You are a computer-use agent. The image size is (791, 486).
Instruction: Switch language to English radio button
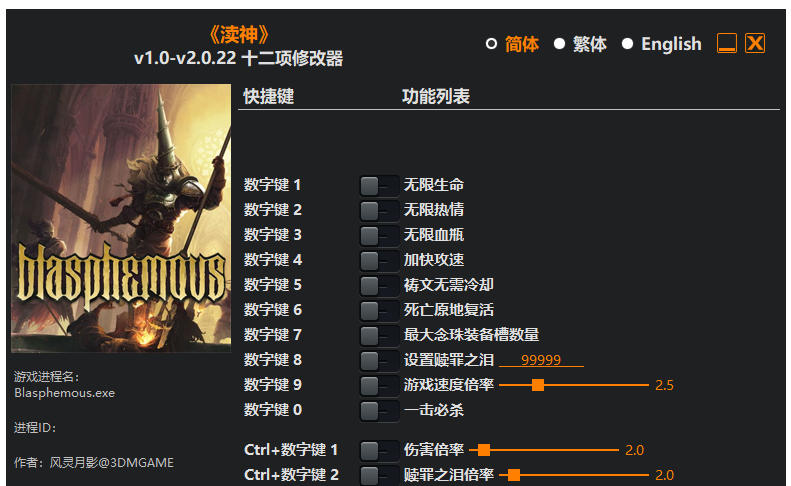pos(627,44)
